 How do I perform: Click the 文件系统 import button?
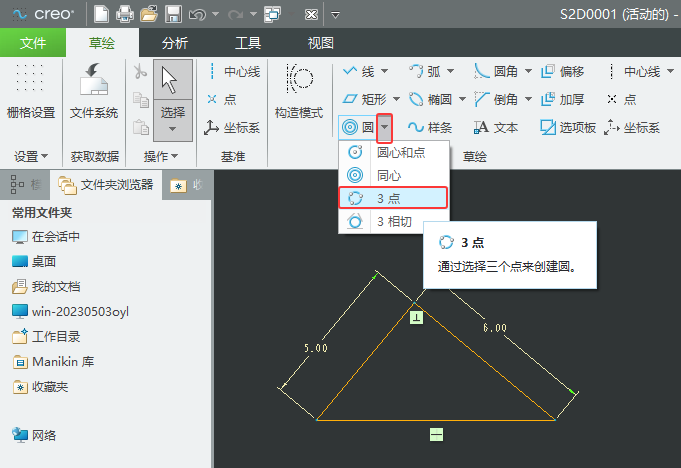tap(94, 91)
